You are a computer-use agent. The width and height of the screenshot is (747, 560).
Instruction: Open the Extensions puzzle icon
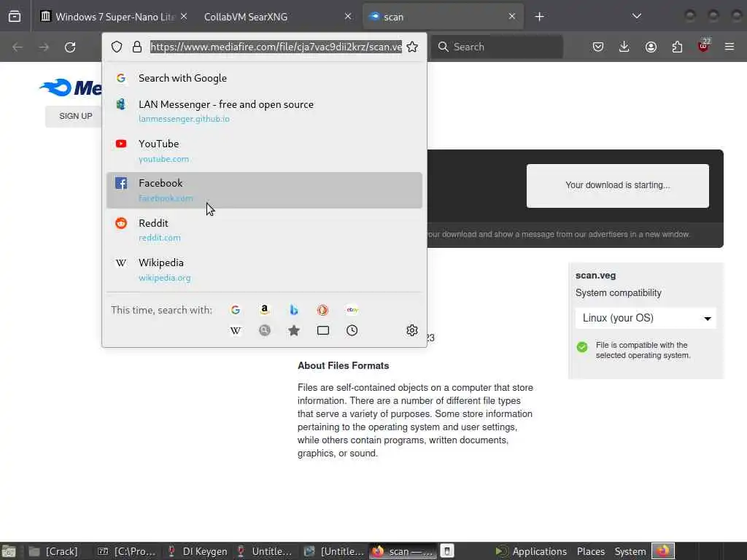[677, 47]
